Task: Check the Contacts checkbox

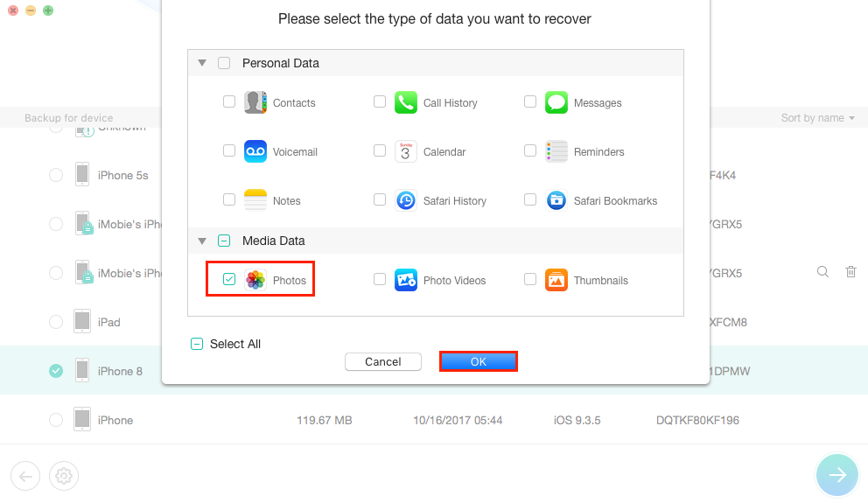Action: [x=229, y=101]
